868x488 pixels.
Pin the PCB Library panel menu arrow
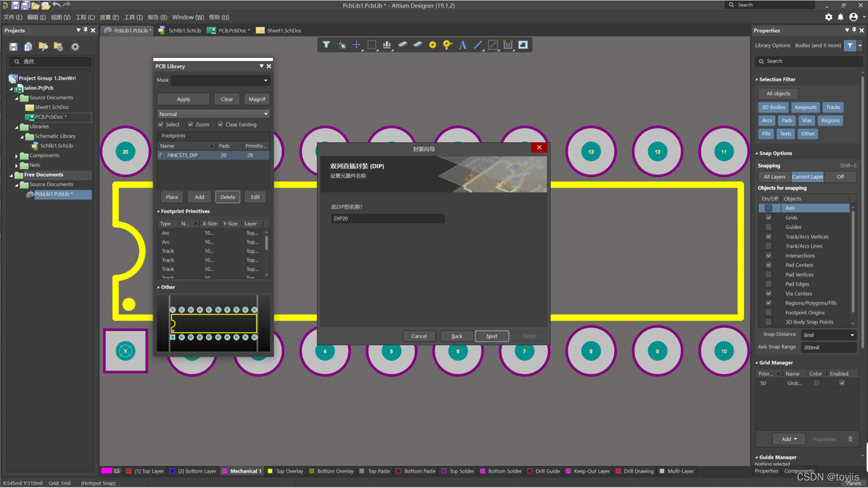tap(261, 66)
